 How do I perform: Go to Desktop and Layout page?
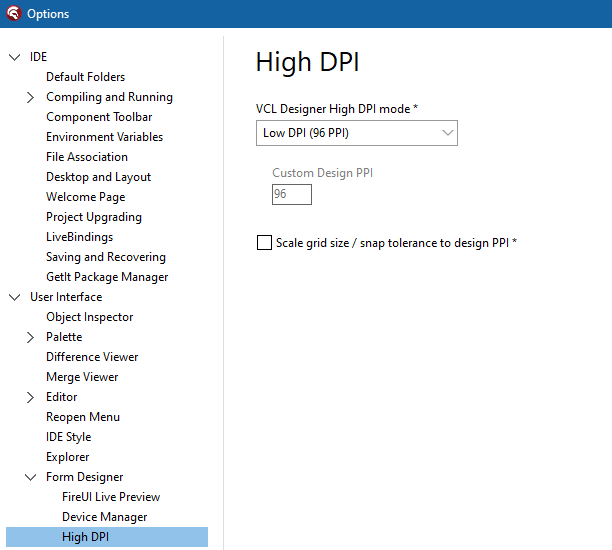[x=98, y=177]
